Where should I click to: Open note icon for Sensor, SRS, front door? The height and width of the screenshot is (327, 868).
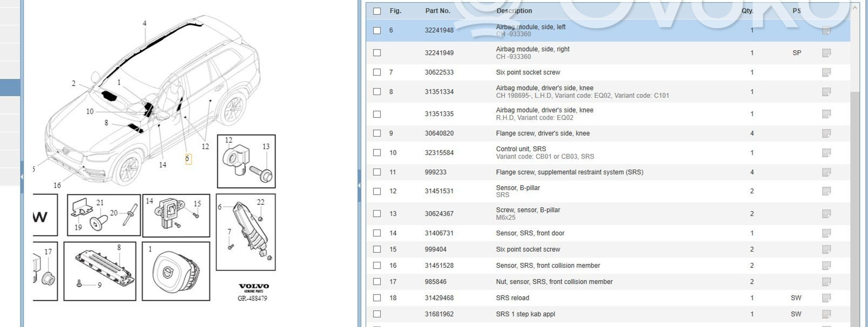pyautogui.click(x=826, y=233)
